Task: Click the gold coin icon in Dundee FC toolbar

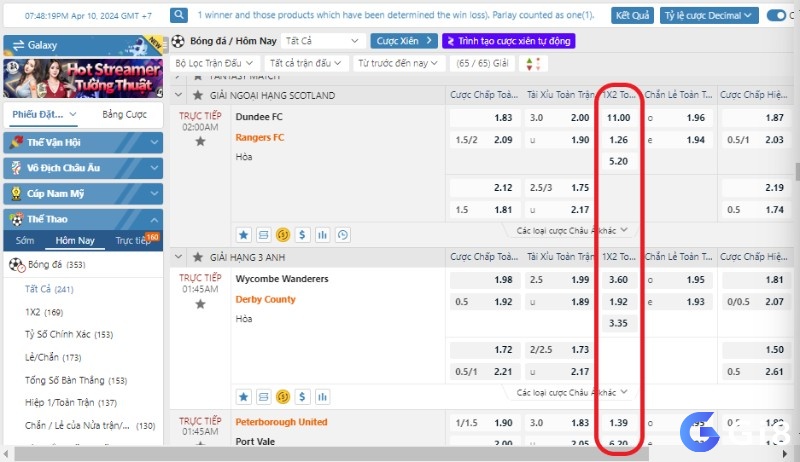Action: 283,235
